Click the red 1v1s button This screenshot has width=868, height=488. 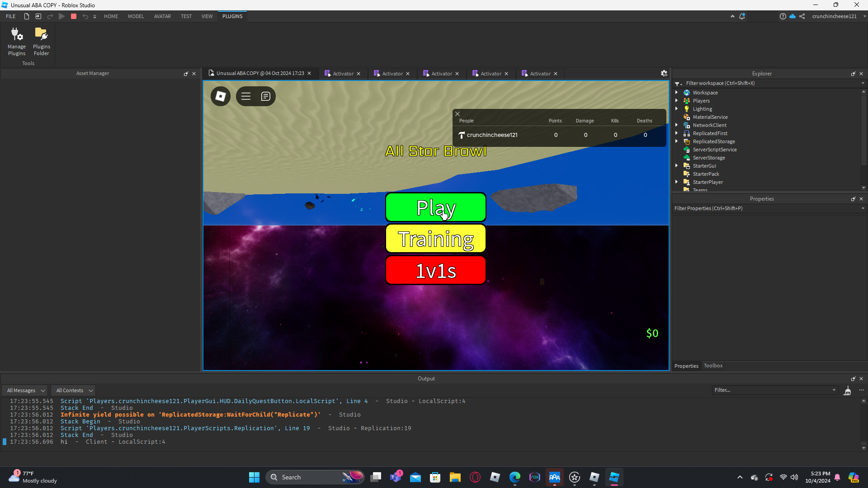436,271
